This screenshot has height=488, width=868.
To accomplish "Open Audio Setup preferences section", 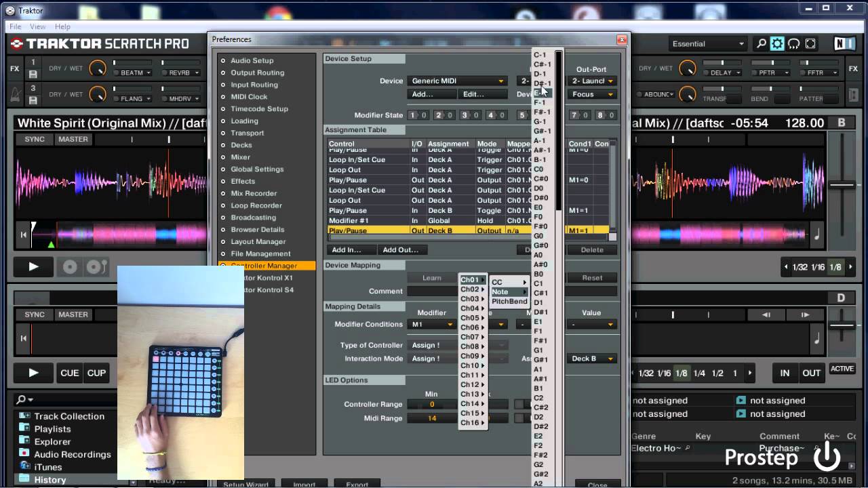I will (252, 60).
